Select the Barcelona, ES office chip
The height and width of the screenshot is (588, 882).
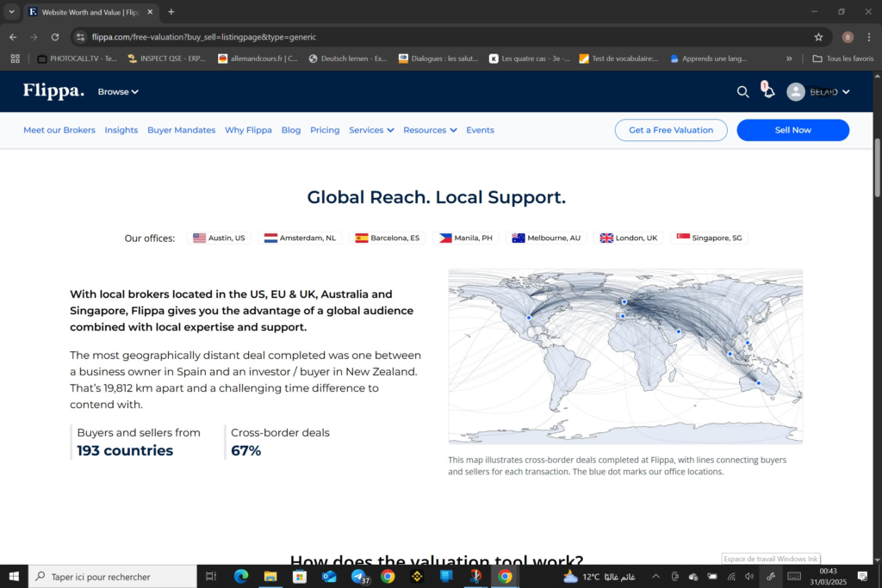pos(388,238)
